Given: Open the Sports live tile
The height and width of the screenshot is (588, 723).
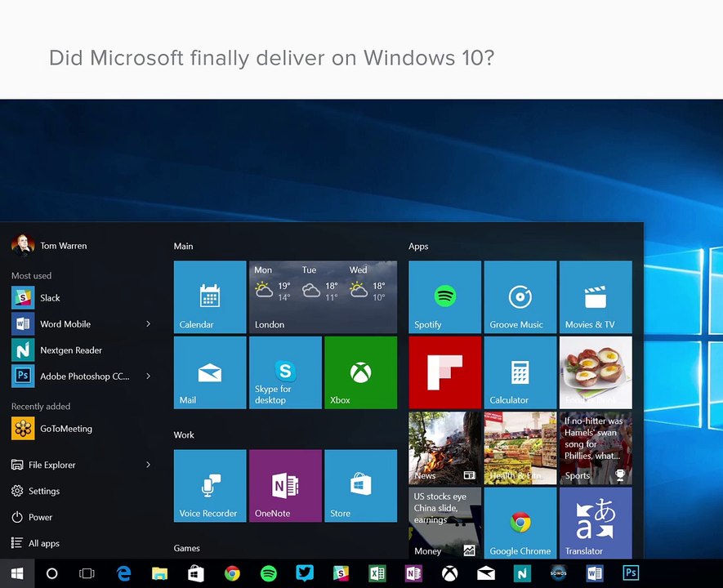Looking at the screenshot, I should (x=596, y=448).
